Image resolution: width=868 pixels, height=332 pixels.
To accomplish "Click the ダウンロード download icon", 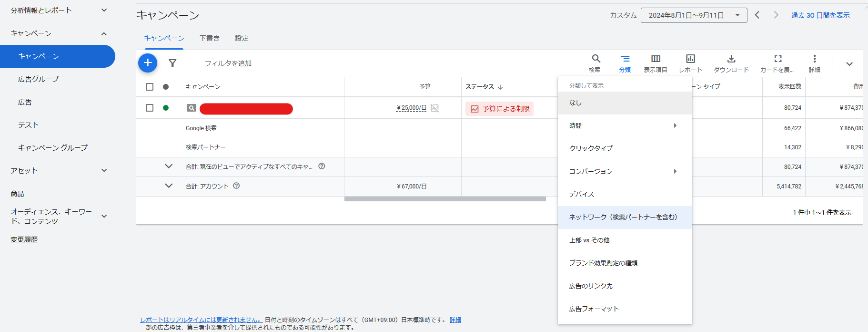I will (731, 59).
